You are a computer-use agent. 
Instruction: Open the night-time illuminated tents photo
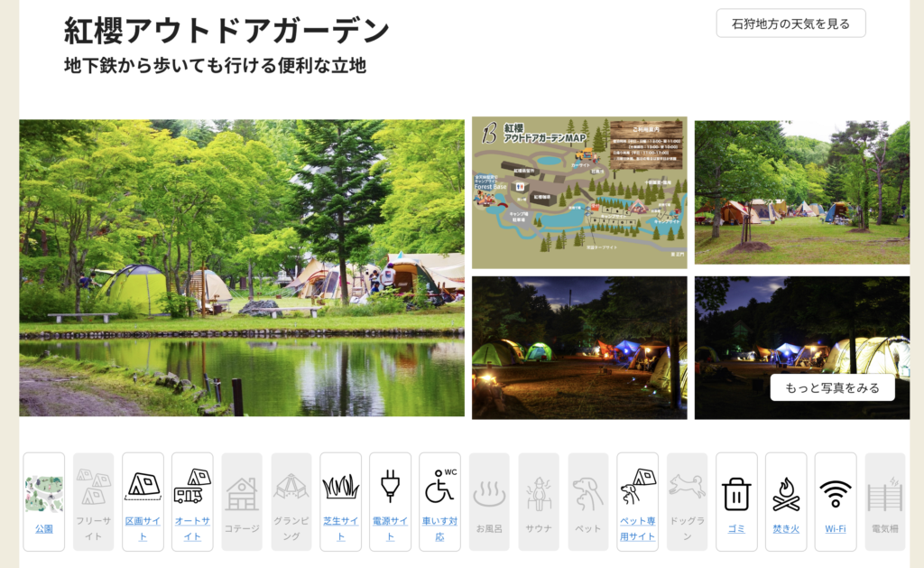pyautogui.click(x=579, y=348)
